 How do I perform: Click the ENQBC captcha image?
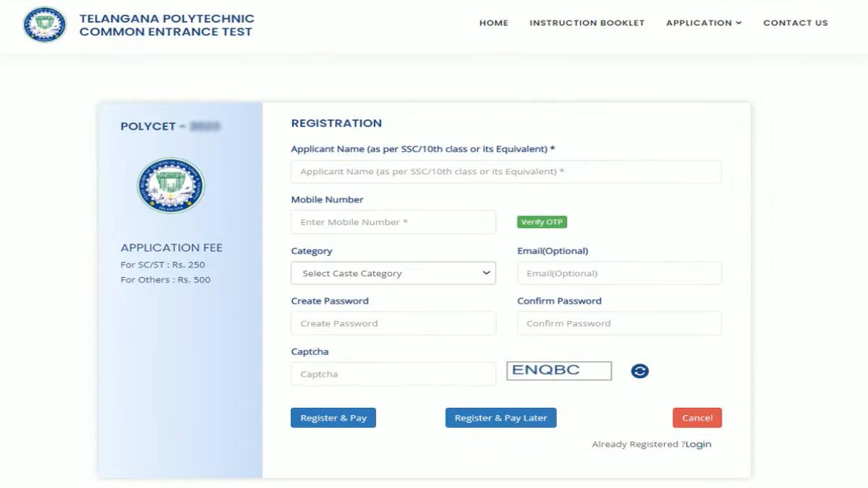(558, 371)
